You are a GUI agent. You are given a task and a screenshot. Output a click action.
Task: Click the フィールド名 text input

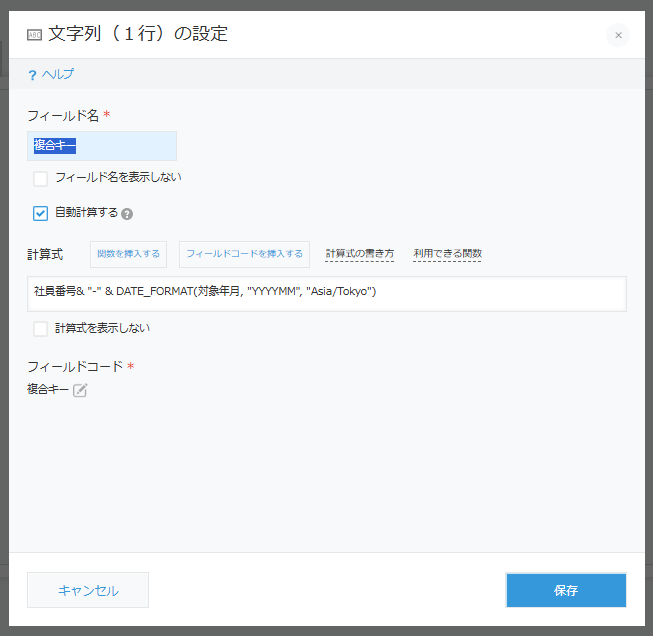coord(102,146)
